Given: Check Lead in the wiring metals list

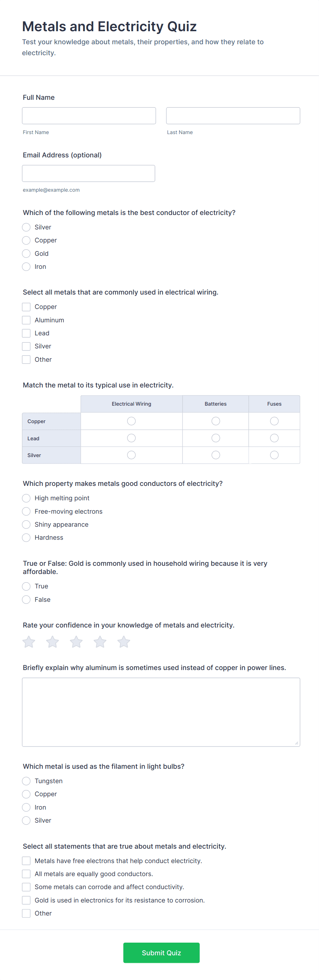Looking at the screenshot, I should 26,333.
